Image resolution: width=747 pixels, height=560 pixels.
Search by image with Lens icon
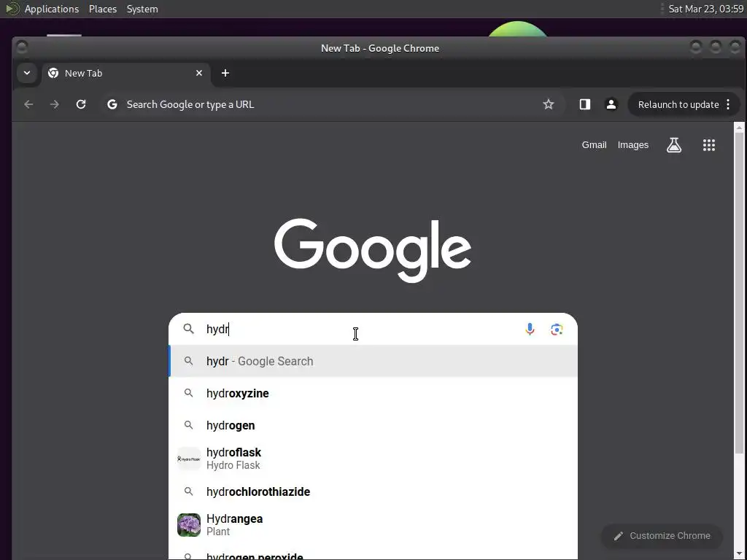coord(557,329)
